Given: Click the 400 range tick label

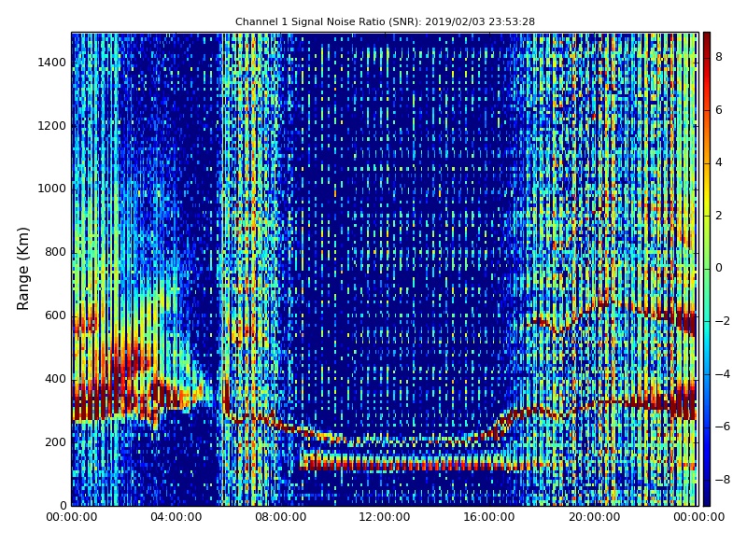Looking at the screenshot, I should (x=55, y=379).
